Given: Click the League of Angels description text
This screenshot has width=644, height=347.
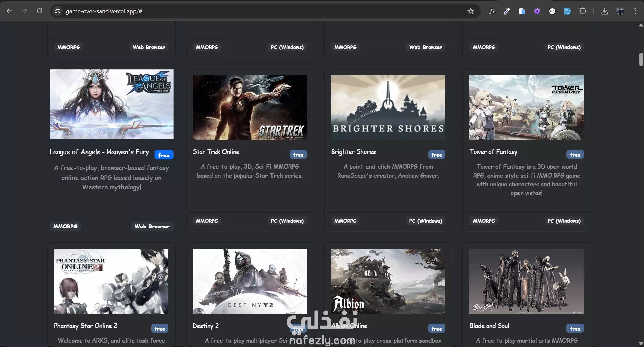Looking at the screenshot, I should tap(111, 177).
